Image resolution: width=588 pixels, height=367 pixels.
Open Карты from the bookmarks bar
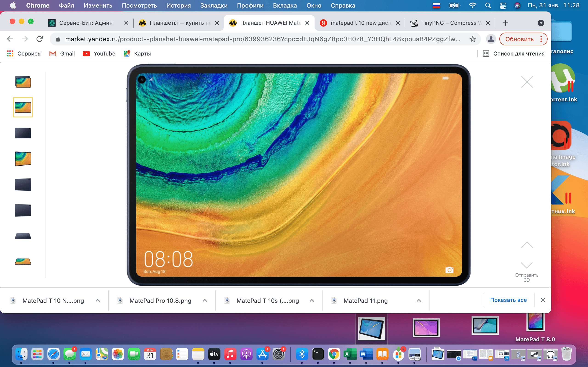tap(137, 53)
